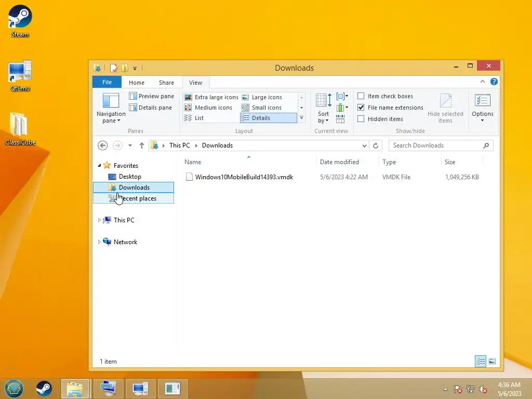The width and height of the screenshot is (532, 399).
Task: Select the View ribbon tab
Action: (x=195, y=83)
